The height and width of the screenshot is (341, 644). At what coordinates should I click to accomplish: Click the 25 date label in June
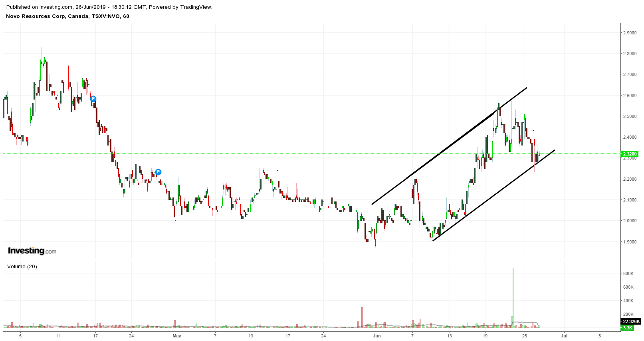click(x=525, y=336)
